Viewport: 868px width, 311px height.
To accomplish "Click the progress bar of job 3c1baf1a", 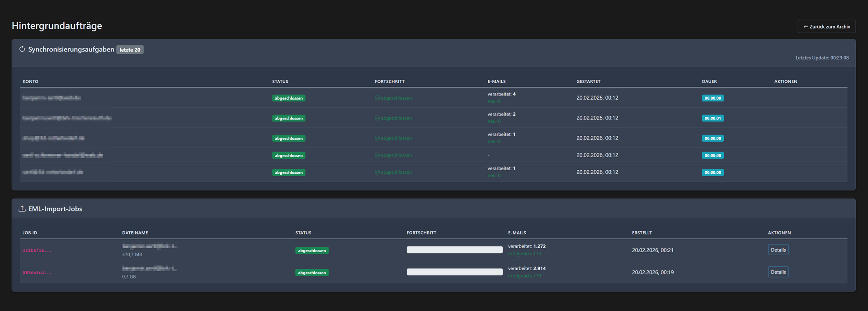I will click(x=454, y=250).
